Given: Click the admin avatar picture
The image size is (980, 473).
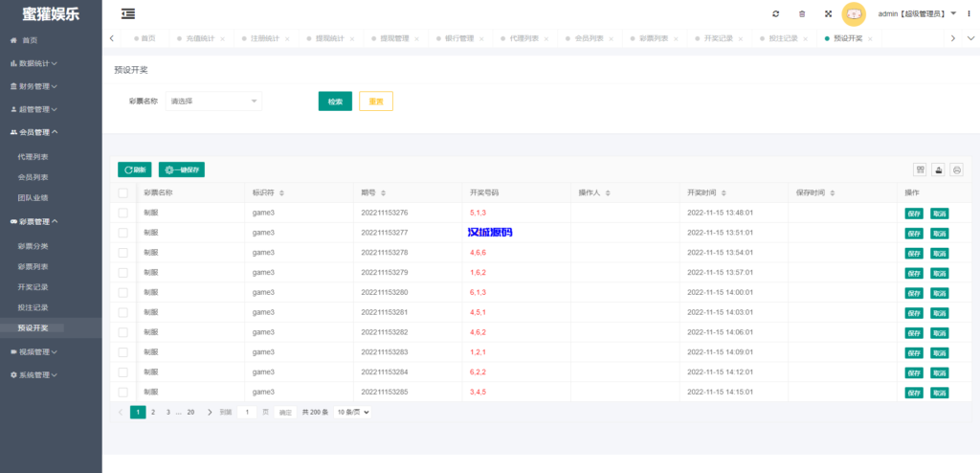Looking at the screenshot, I should click(x=854, y=13).
